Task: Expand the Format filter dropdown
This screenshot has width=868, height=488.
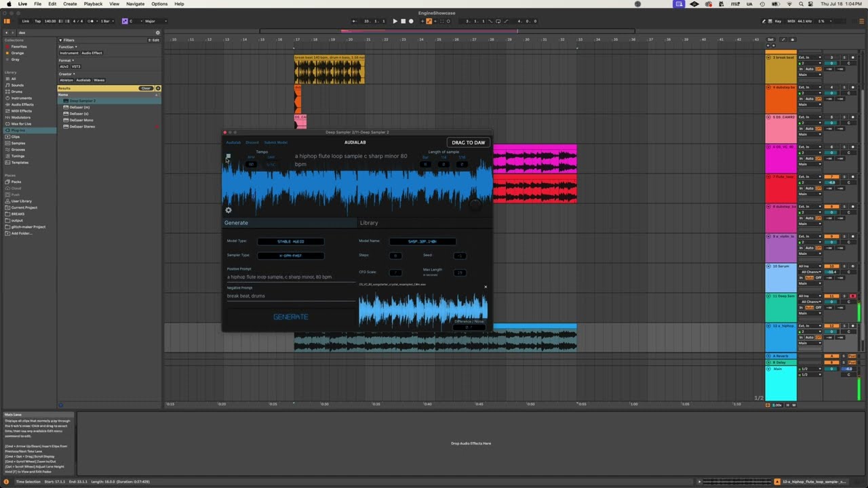Action: pyautogui.click(x=66, y=60)
